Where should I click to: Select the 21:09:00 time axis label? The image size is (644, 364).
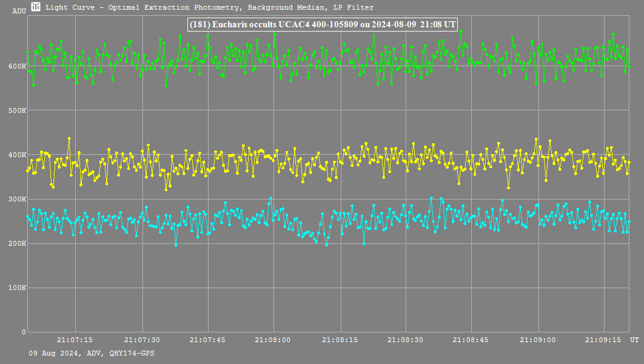538,340
